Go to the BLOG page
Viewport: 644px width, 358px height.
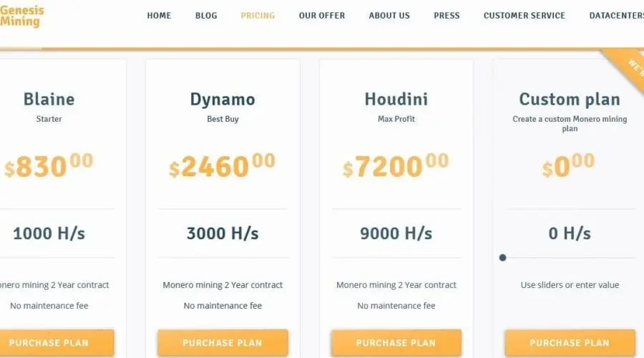coord(206,16)
